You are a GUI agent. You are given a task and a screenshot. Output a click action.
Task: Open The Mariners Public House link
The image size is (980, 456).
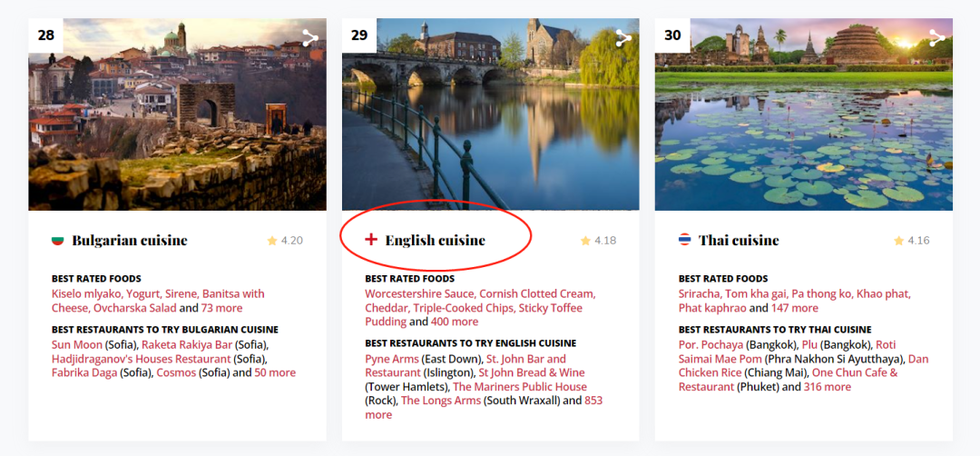click(520, 387)
